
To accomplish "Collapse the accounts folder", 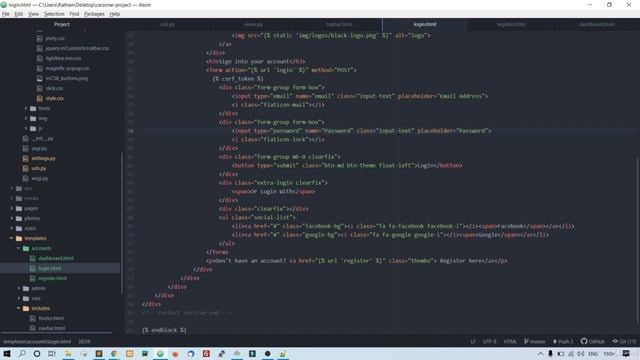I will (41, 249).
